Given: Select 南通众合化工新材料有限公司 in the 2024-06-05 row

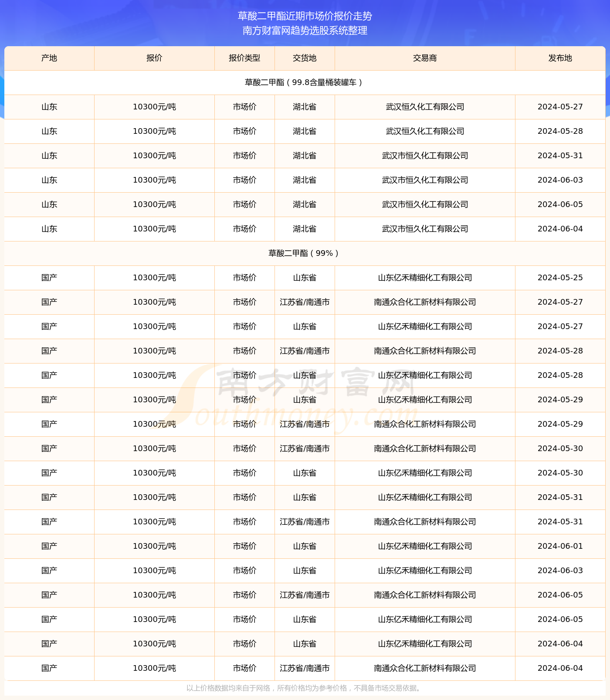Looking at the screenshot, I should tap(425, 595).
